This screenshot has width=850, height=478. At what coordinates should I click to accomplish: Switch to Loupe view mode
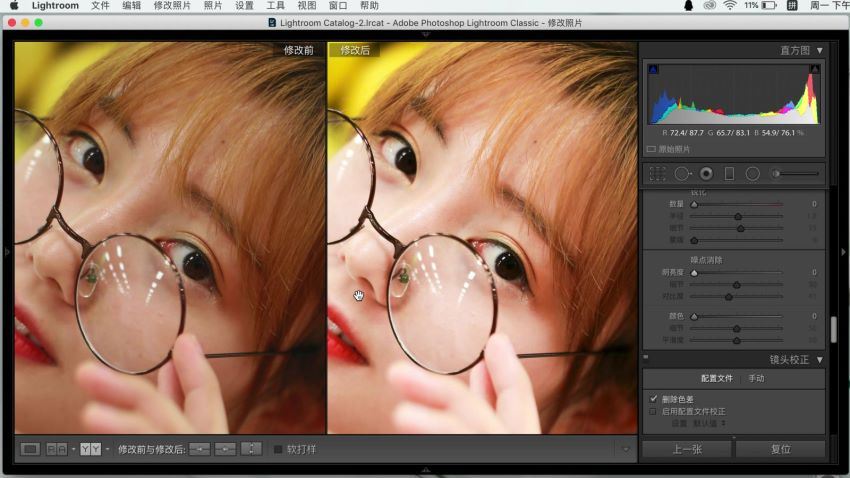[x=30, y=449]
